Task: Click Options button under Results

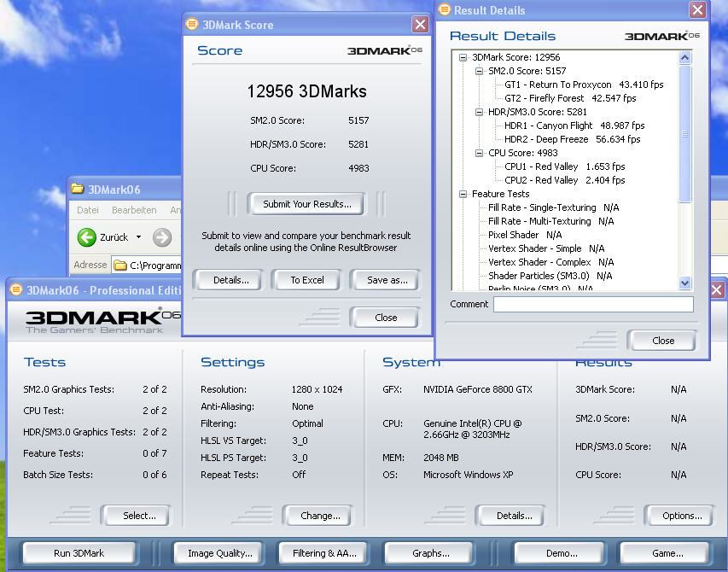Action: pyautogui.click(x=679, y=516)
